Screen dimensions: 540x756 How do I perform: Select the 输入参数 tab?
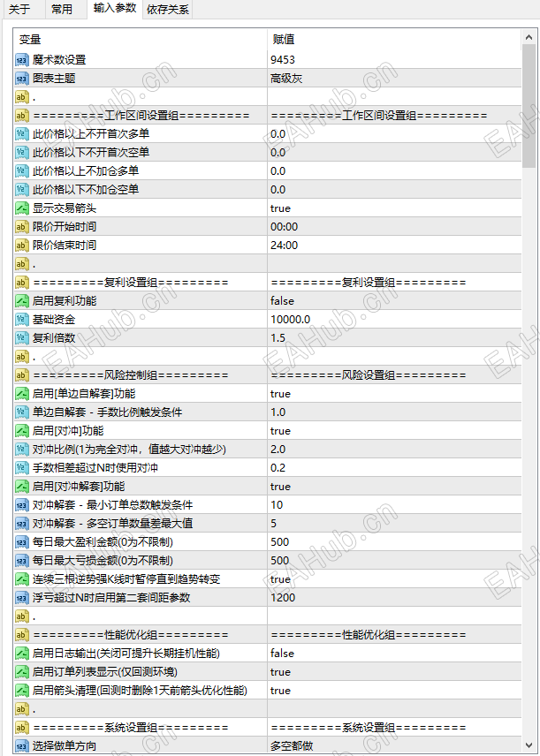click(115, 8)
